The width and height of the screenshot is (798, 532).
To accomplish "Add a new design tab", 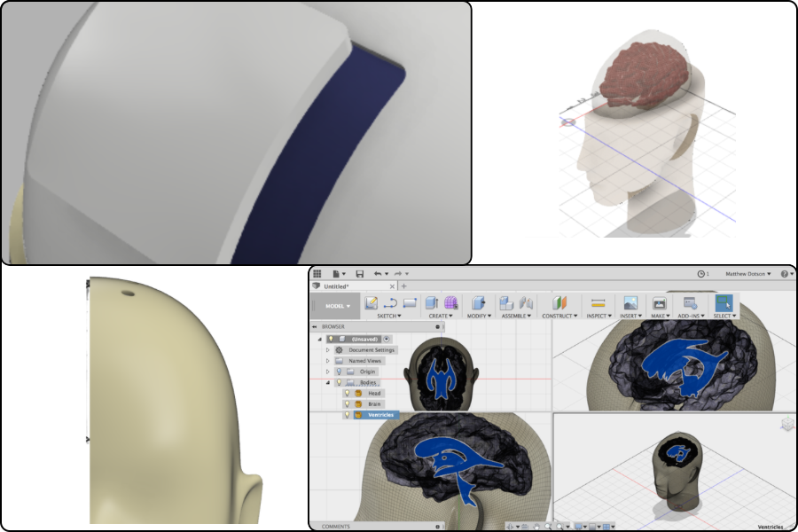I will (404, 286).
